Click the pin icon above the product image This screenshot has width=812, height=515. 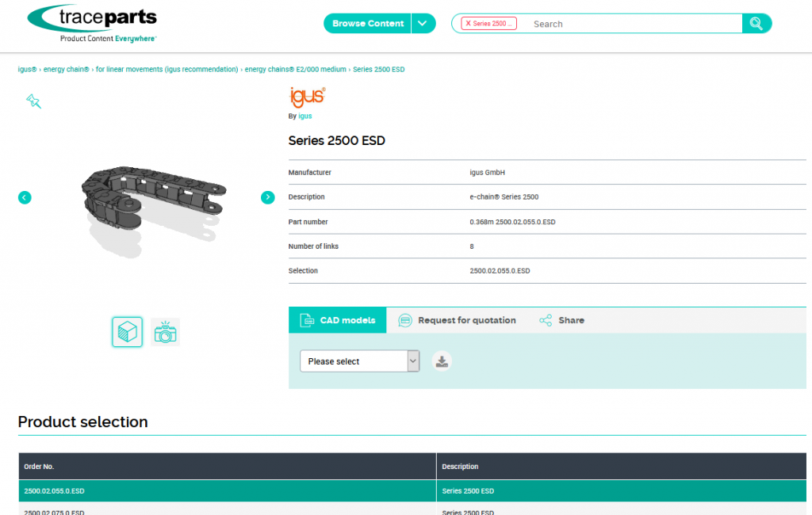pos(33,101)
